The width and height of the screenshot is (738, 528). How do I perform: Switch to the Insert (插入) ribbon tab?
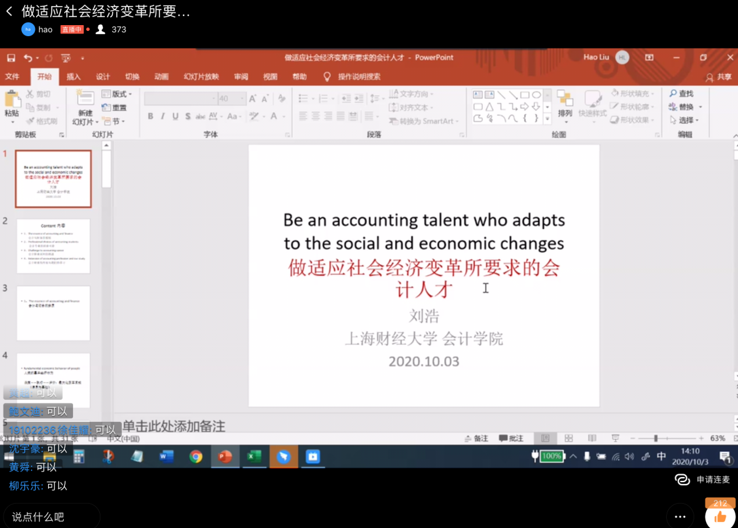click(74, 76)
